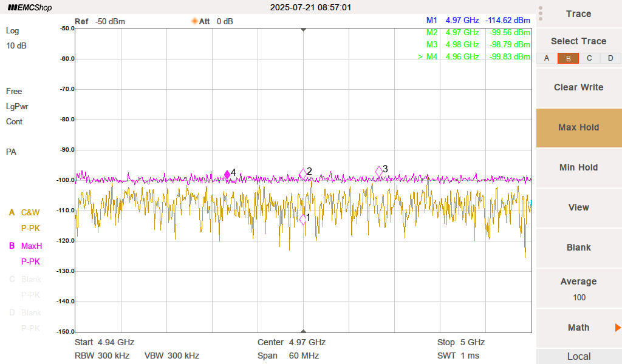622x364 pixels.
Task: Select trace B
Action: click(x=568, y=58)
